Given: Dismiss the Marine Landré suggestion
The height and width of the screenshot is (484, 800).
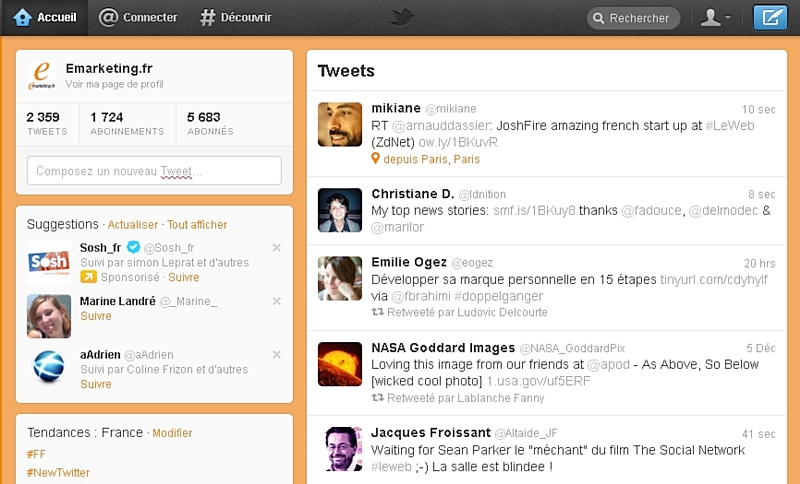Looking at the screenshot, I should 277,301.
